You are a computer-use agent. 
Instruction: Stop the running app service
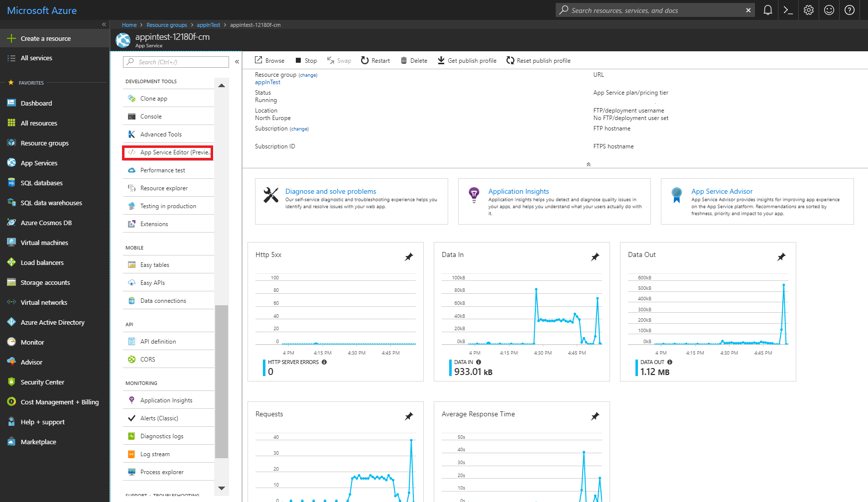pos(306,60)
